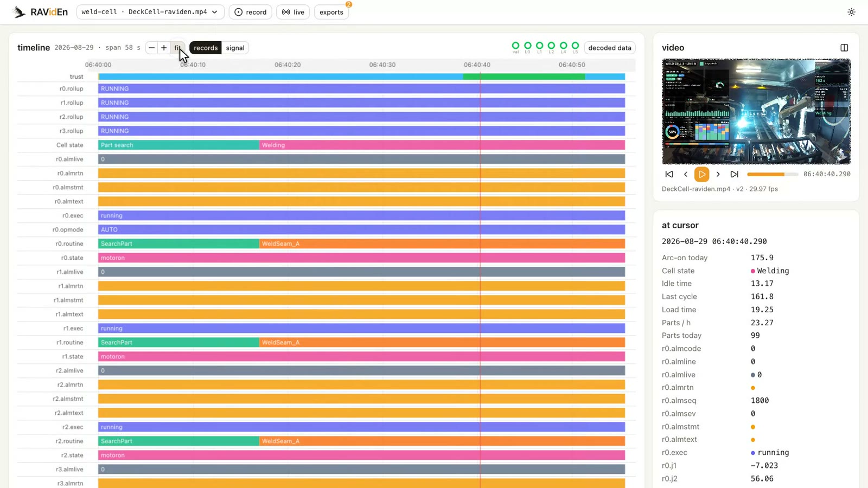Select the signal view tab
Image resolution: width=868 pixels, height=488 pixels.
tap(235, 48)
